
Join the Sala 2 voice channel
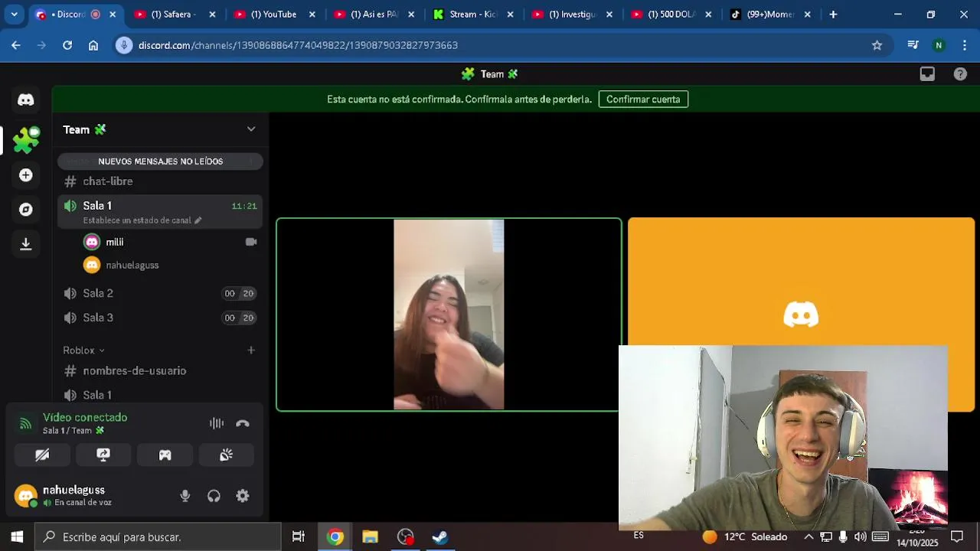point(160,293)
